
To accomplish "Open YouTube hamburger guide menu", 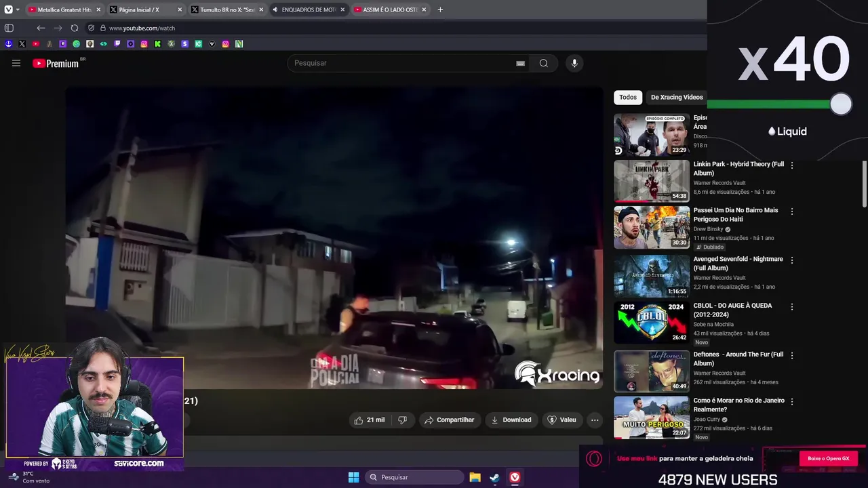I will tap(16, 63).
